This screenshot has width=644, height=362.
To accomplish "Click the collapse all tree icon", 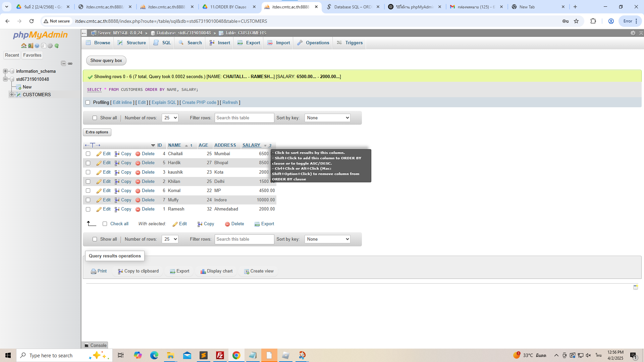I will (x=63, y=63).
